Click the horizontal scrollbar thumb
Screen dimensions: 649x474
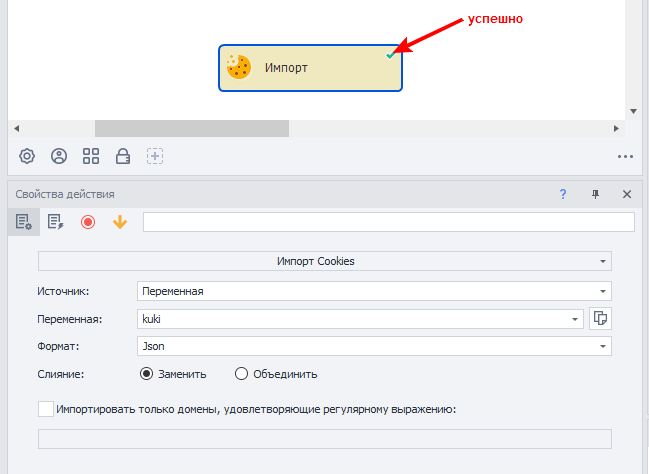(x=192, y=128)
